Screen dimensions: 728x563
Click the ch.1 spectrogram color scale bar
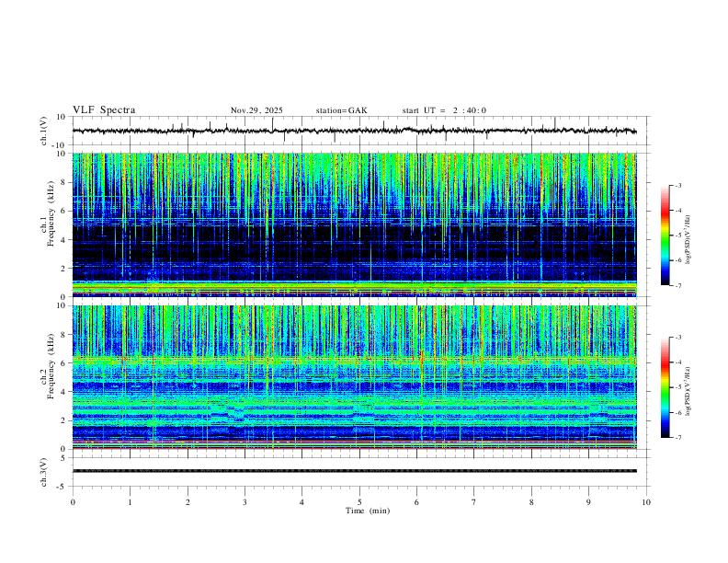pos(665,236)
